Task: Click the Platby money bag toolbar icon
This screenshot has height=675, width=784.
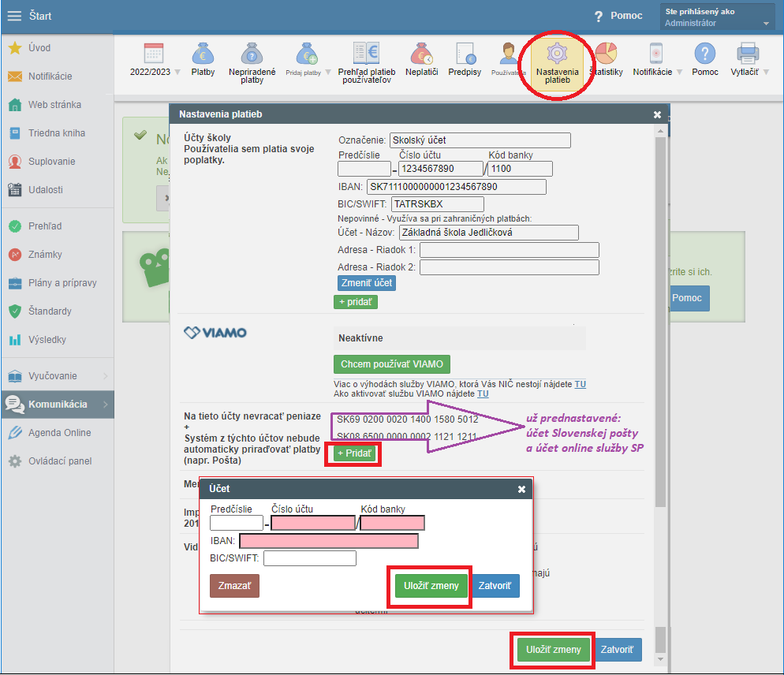Action: (203, 54)
